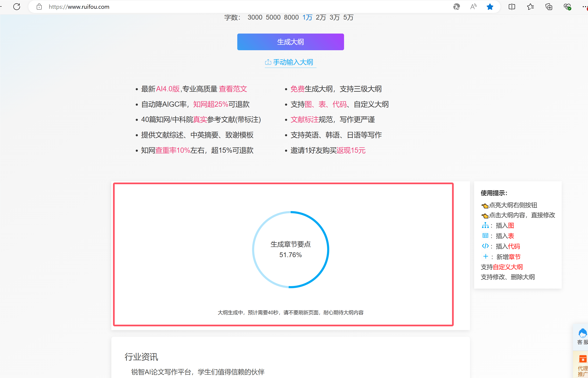Click the read aloud icon
588x378 pixels.
tap(473, 7)
